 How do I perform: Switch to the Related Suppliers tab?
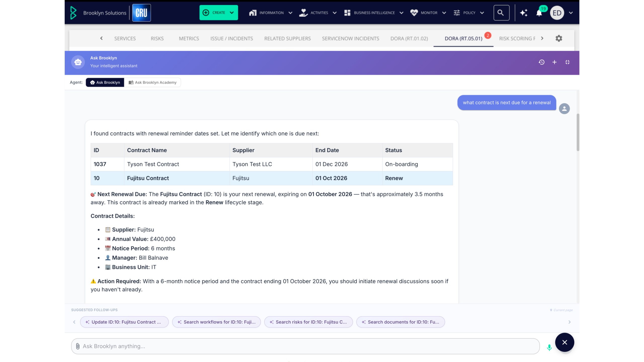288,38
